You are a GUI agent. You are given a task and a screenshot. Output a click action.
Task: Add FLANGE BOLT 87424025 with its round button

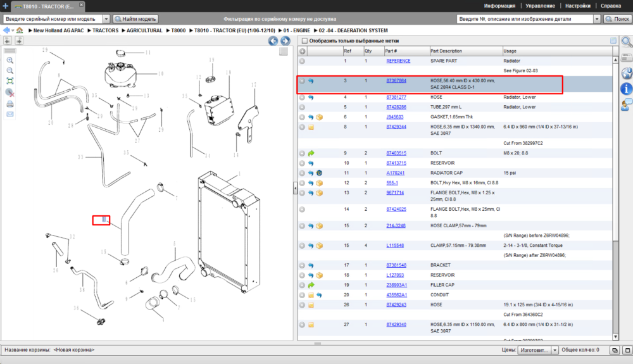(x=302, y=210)
